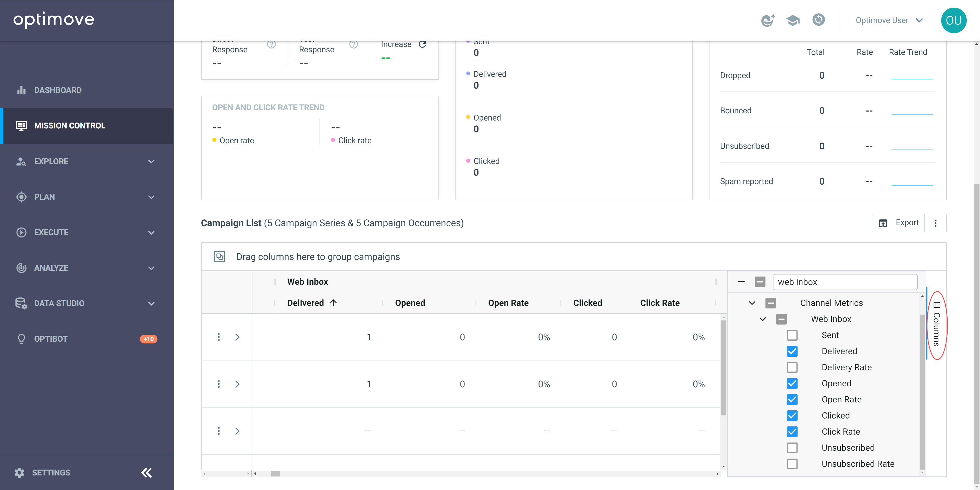Check the Sent column checkbox
Screen dimensions: 980x490
point(792,335)
